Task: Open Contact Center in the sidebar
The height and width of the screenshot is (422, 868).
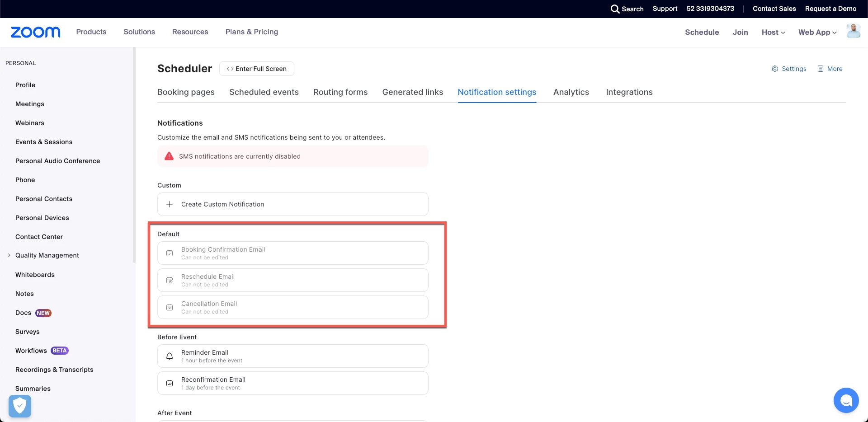Action: click(x=39, y=237)
